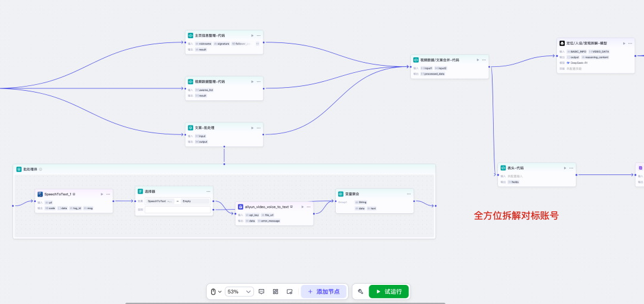Screen dimensions: 644x304
Task: Run the aliyun_video_voice_to_text node alone
Action: tap(302, 207)
